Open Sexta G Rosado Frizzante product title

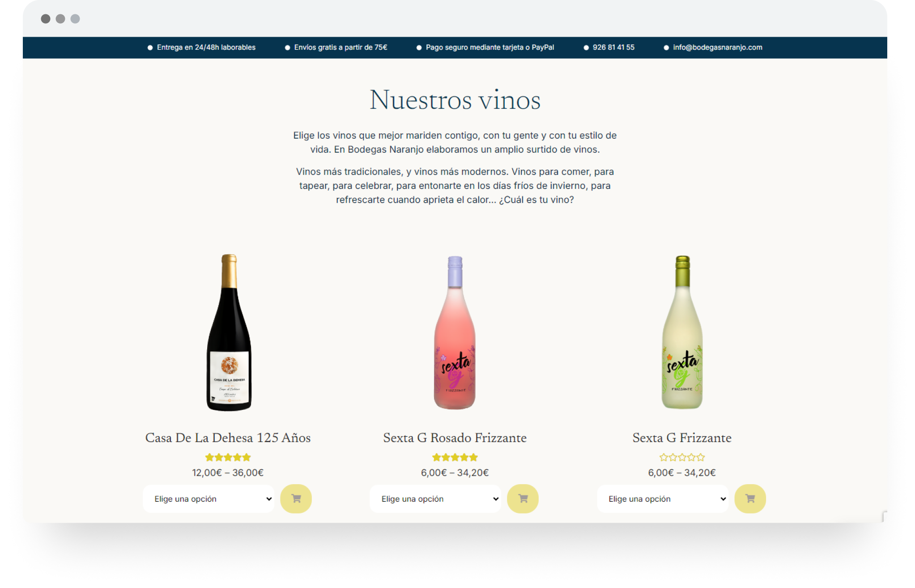pos(455,437)
